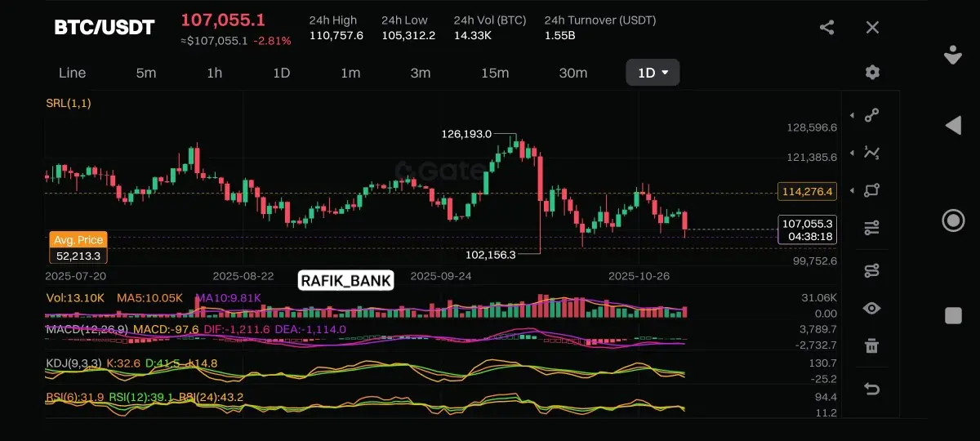
Task: Select the wave pattern drawing tool
Action: tap(872, 153)
